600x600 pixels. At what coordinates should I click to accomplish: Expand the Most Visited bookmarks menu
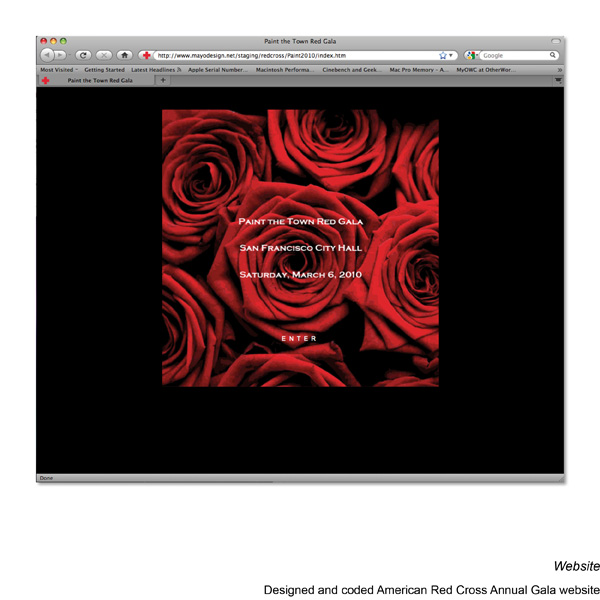[59, 70]
